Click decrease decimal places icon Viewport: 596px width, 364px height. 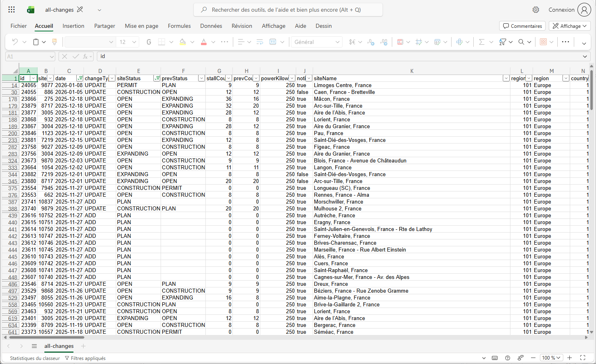pos(371,42)
